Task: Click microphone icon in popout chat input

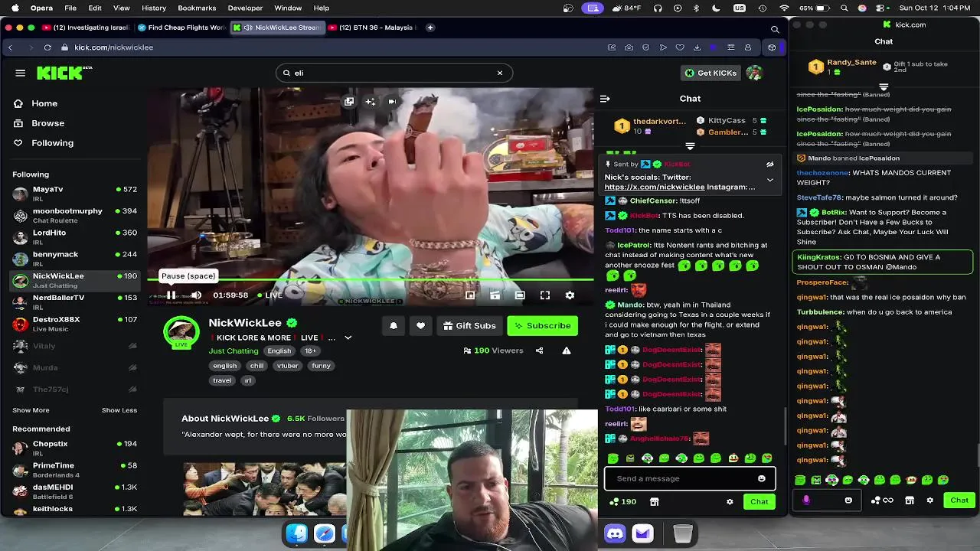Action: 805,500
